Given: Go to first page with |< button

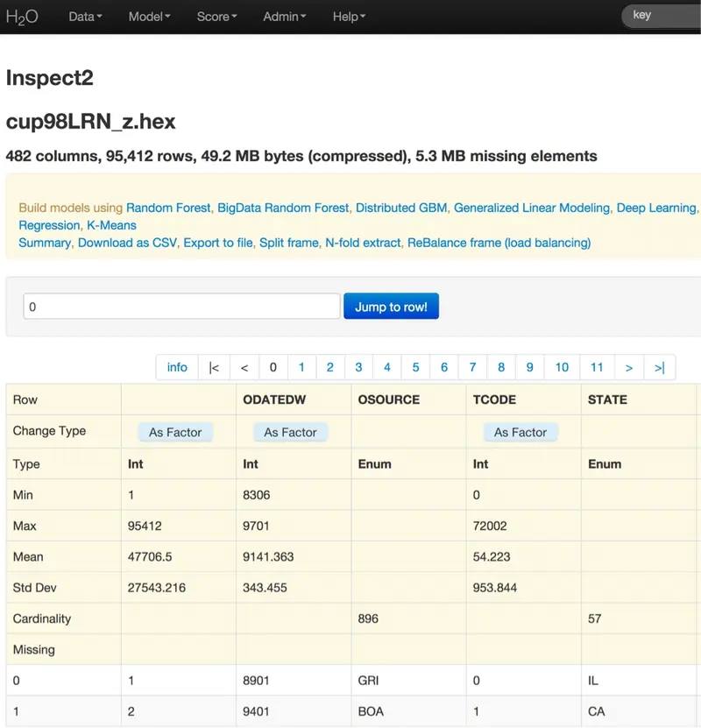Looking at the screenshot, I should point(214,367).
